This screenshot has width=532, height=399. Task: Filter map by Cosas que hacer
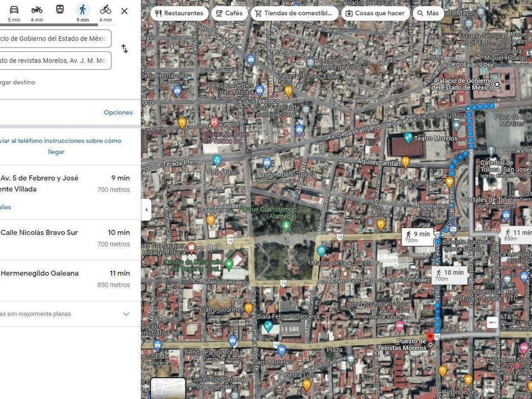point(374,13)
